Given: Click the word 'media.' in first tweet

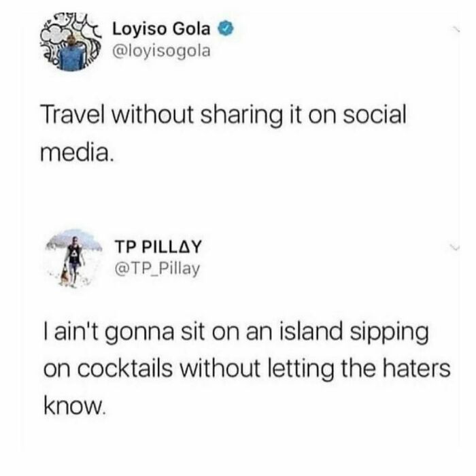Looking at the screenshot, I should 78,152.
